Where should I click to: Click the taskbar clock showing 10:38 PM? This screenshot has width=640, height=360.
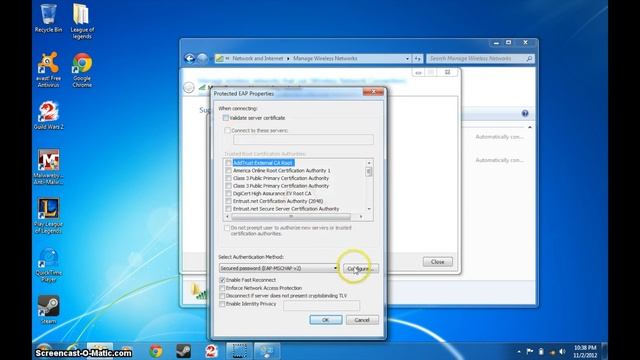tap(585, 351)
